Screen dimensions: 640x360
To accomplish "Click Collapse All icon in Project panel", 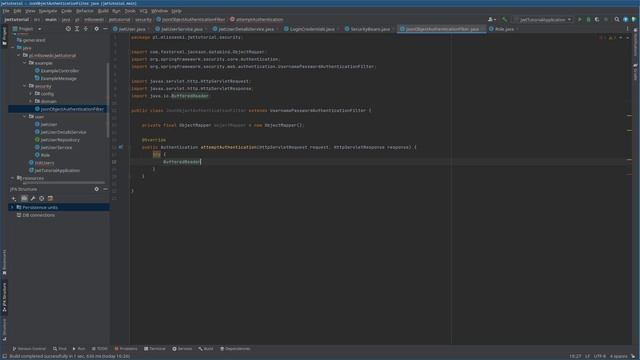I will pos(86,29).
